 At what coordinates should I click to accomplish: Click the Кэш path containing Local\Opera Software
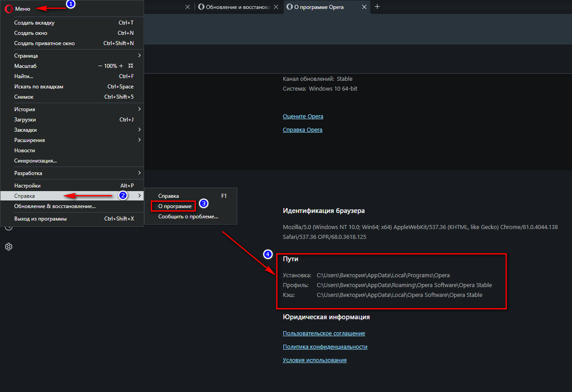pyautogui.click(x=399, y=295)
